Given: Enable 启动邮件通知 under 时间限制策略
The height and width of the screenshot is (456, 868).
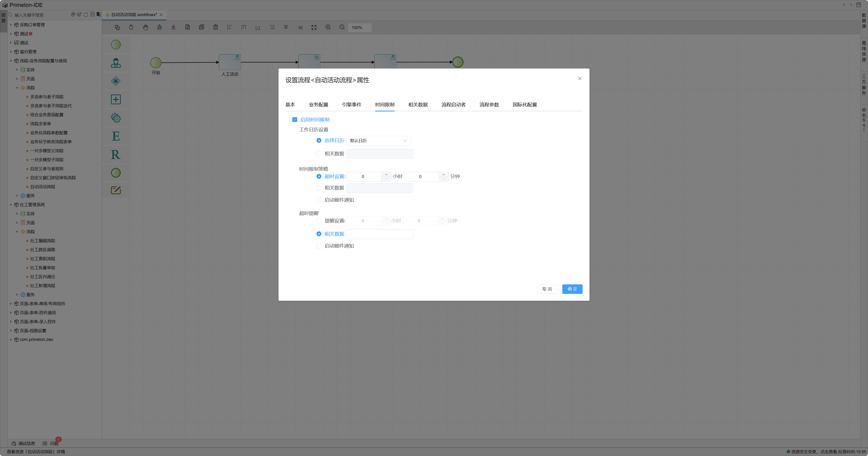Looking at the screenshot, I should tap(319, 200).
